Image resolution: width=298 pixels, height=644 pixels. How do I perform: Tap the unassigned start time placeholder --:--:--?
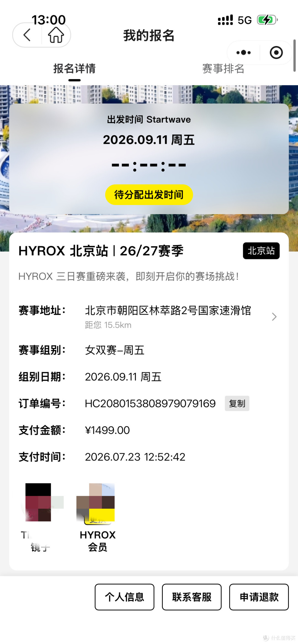[x=149, y=166]
